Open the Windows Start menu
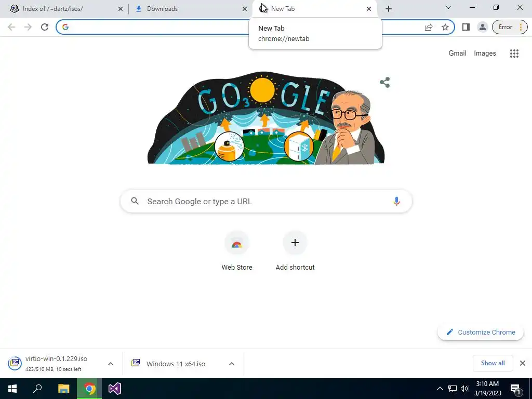The width and height of the screenshot is (532, 399). (12, 389)
